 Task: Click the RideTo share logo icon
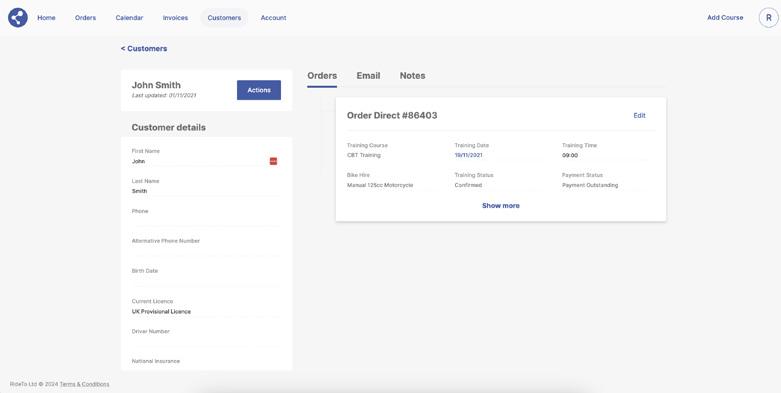click(18, 17)
